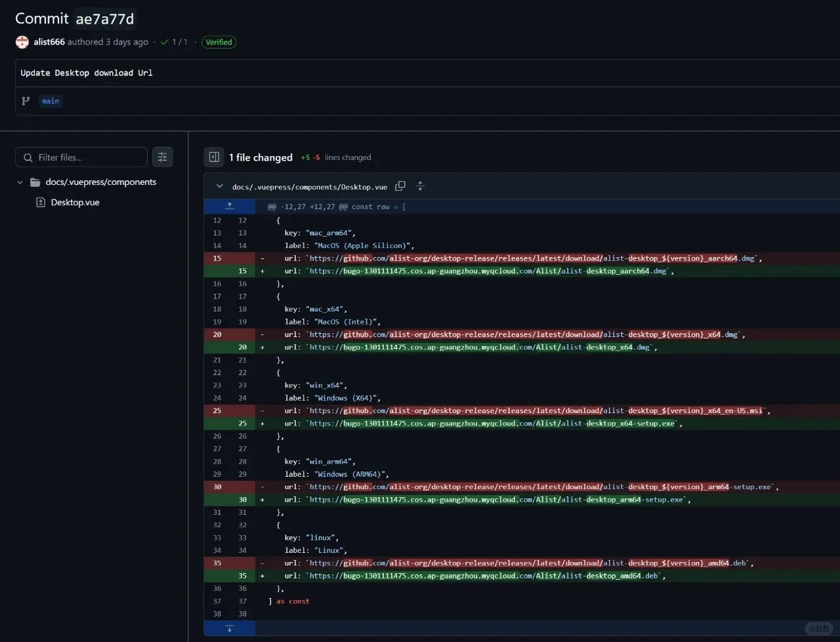The image size is (840, 642).
Task: Select deleted line number 15
Action: point(217,258)
